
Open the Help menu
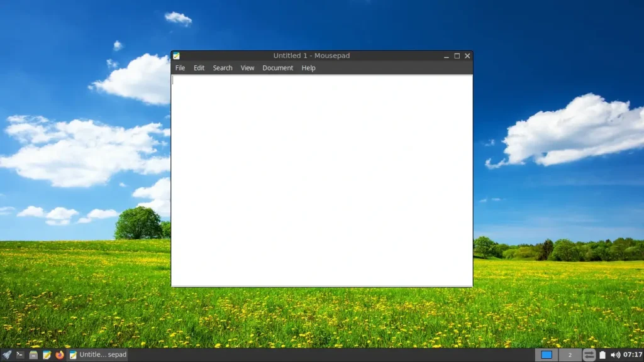tap(308, 68)
